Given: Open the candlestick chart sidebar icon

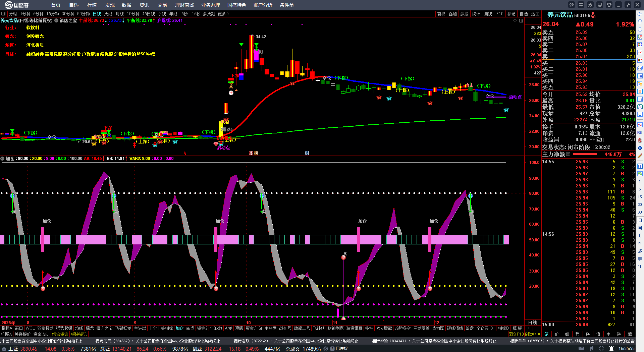Looking at the screenshot, I should point(640,60).
